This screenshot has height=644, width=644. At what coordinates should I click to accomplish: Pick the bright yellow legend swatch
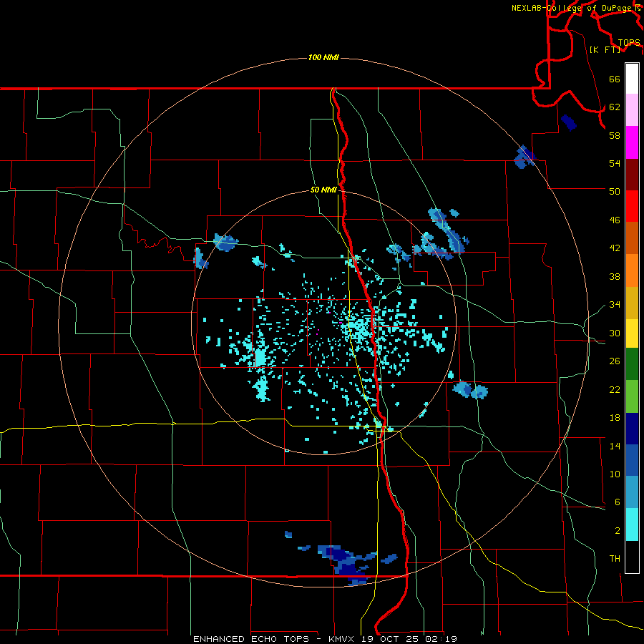(x=632, y=333)
